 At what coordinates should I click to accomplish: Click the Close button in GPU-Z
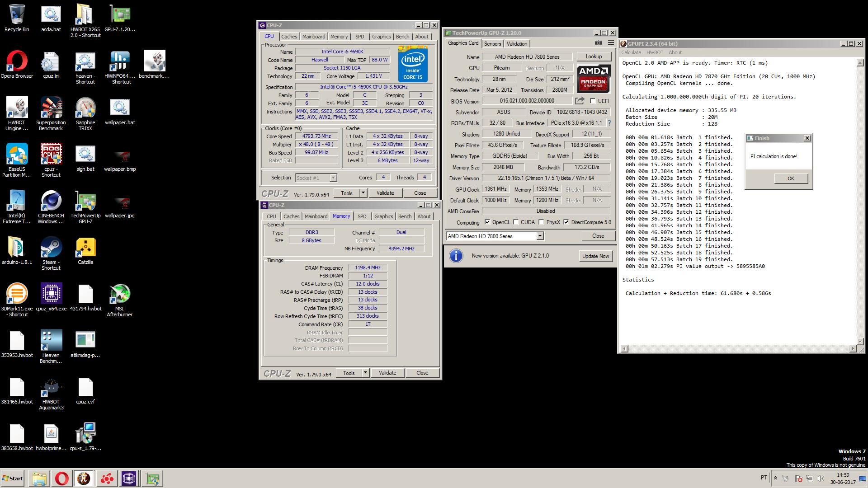598,236
